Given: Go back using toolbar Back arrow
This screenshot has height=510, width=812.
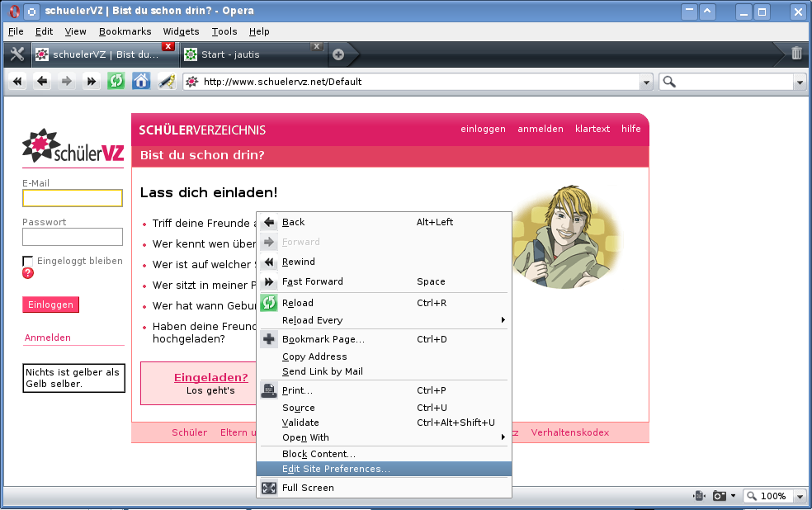Looking at the screenshot, I should click(42, 82).
